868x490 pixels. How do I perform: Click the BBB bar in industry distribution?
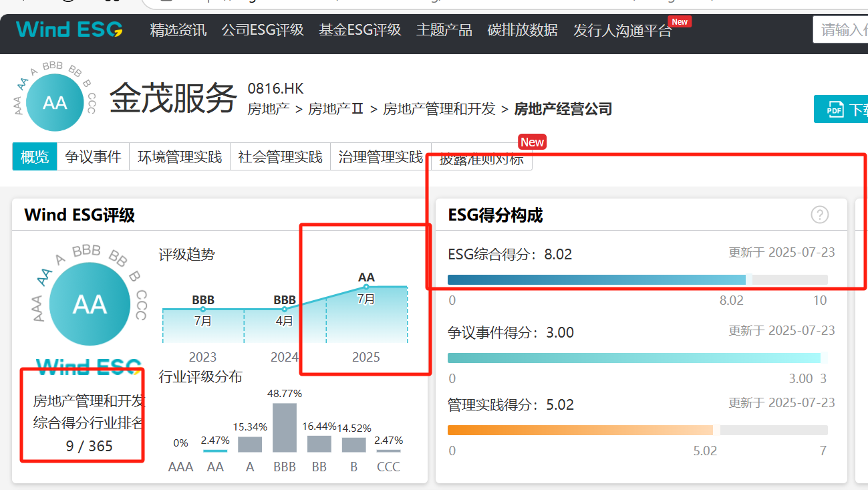[285, 428]
